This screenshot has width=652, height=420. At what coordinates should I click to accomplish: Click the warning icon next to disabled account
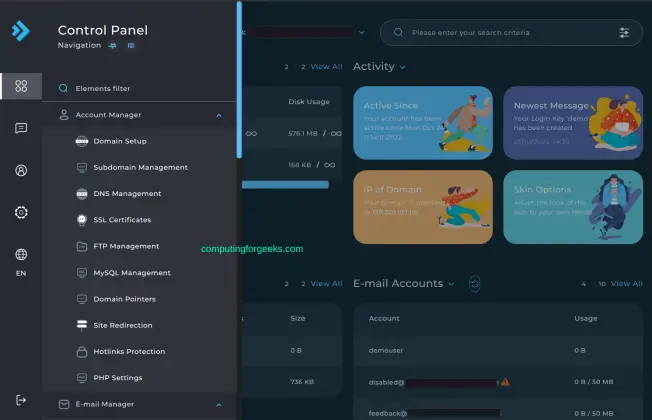tap(505, 382)
